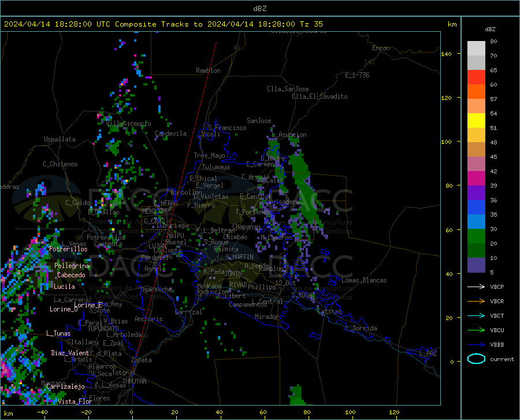520x420 pixels.
Task: Click the 'L_Dormida' map label
Action: pos(361,328)
